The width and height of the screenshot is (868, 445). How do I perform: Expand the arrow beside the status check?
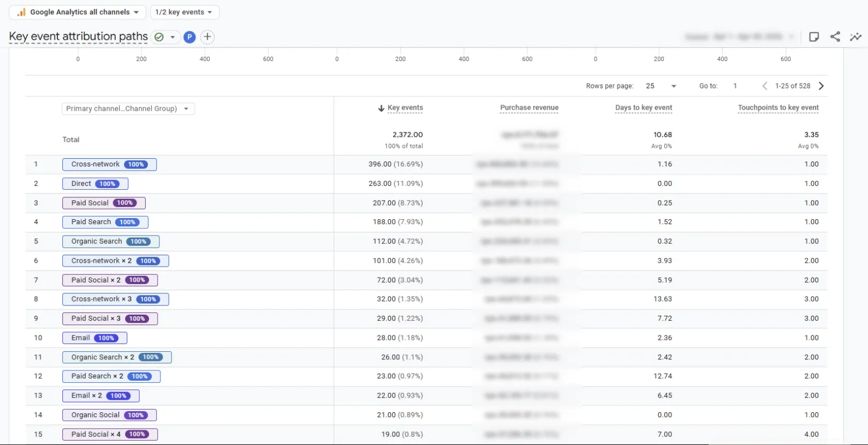point(173,37)
